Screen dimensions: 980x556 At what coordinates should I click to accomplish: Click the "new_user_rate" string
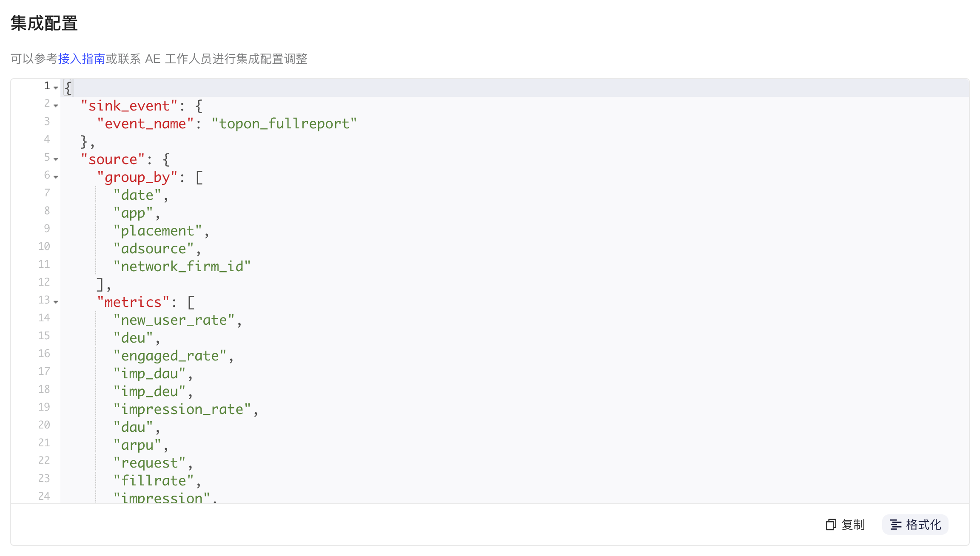[174, 320]
